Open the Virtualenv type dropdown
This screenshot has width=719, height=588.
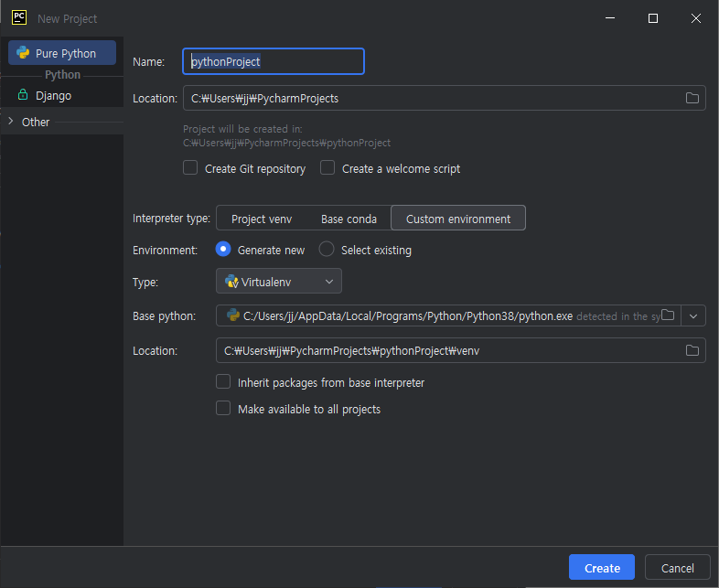(279, 282)
